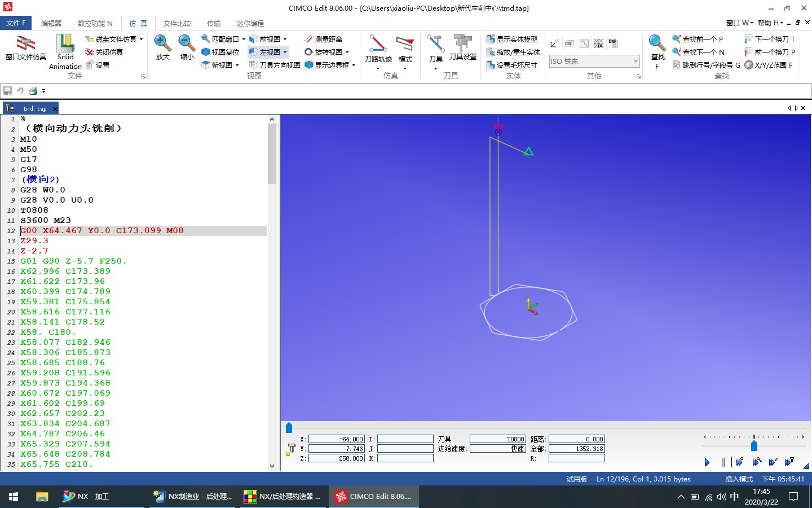The height and width of the screenshot is (508, 812).
Task: Find next (查找下一个 N)
Action: point(698,52)
